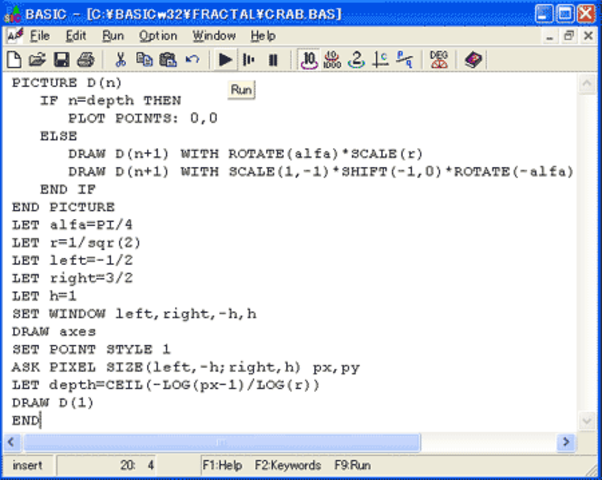
Task: Print the program using the printer icon
Action: pos(86,60)
